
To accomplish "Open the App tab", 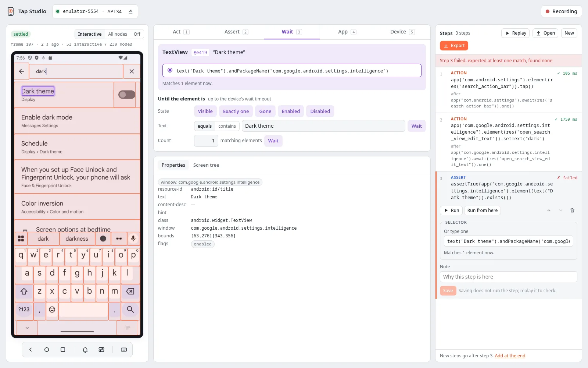I will [x=347, y=32].
